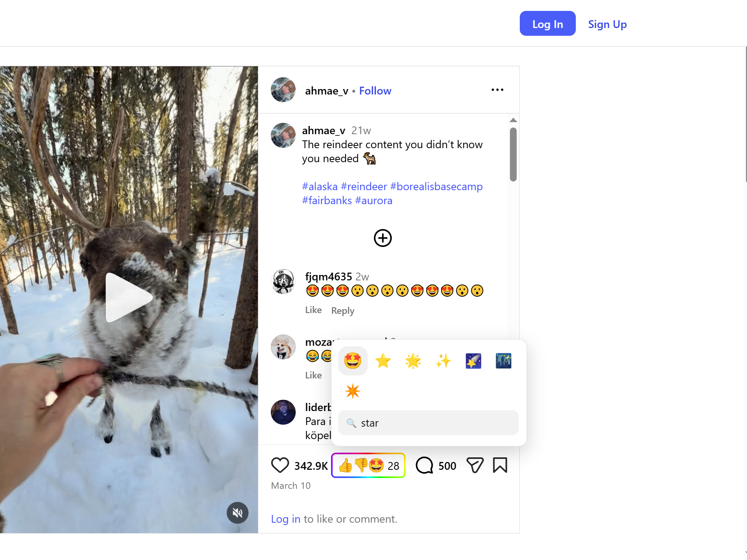Click the corgi avatar of moza commenter
This screenshot has height=560, width=747.
point(283,347)
